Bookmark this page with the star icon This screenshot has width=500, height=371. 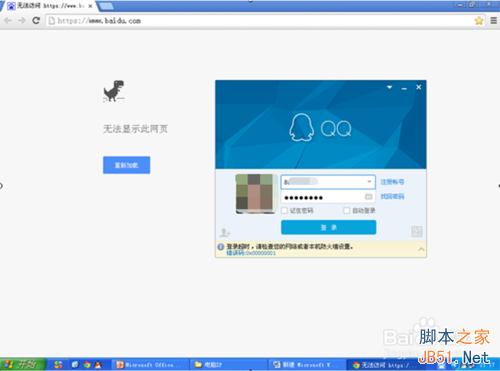pyautogui.click(x=479, y=21)
